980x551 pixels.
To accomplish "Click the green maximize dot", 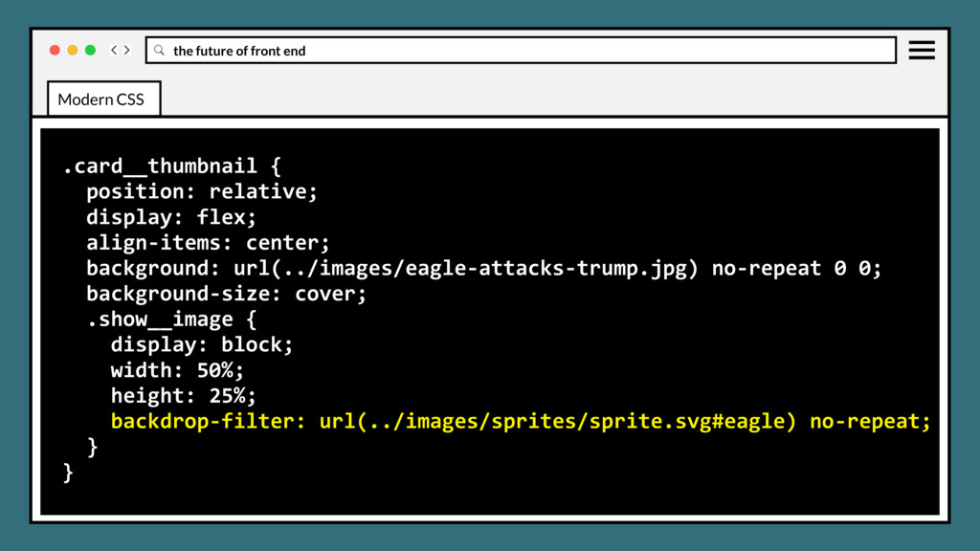I will pyautogui.click(x=90, y=50).
